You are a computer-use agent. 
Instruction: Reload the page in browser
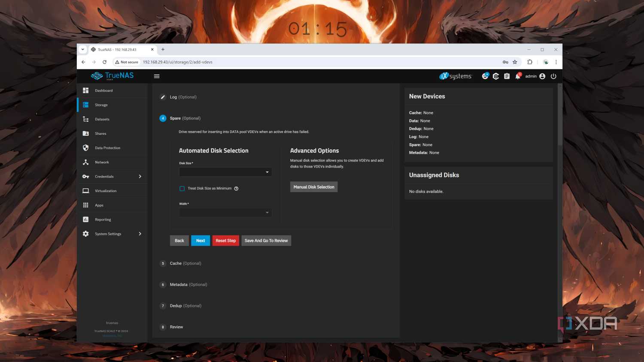coord(104,62)
